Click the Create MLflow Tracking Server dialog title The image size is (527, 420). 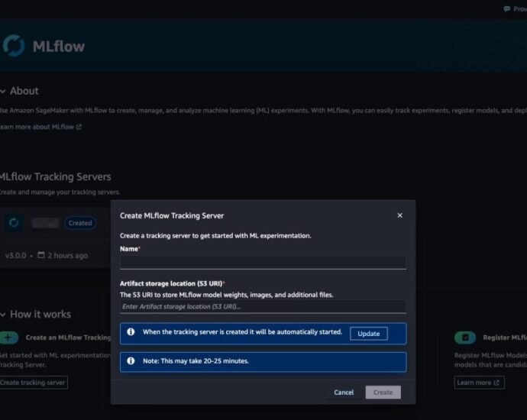[x=172, y=215]
